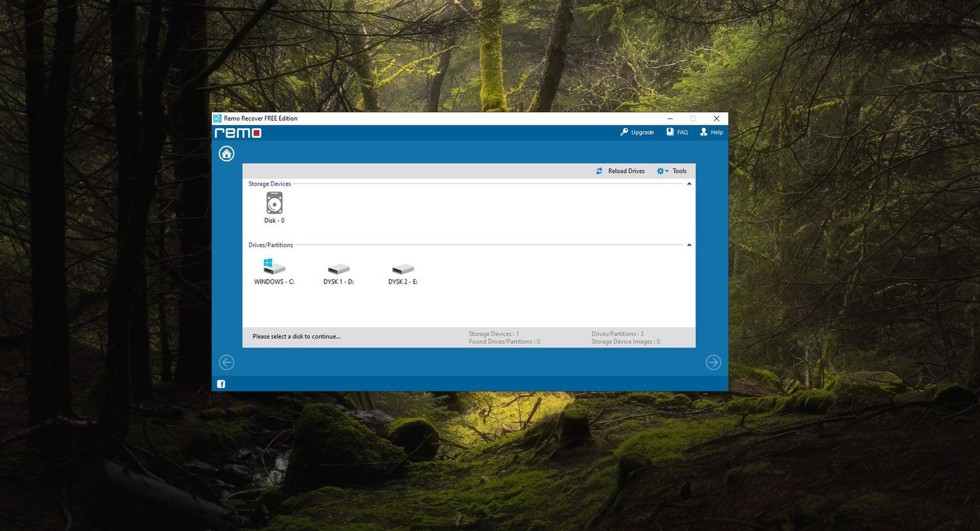Viewport: 980px width, 531px height.
Task: Click 'Storage Device Images : 0' status text
Action: (626, 342)
